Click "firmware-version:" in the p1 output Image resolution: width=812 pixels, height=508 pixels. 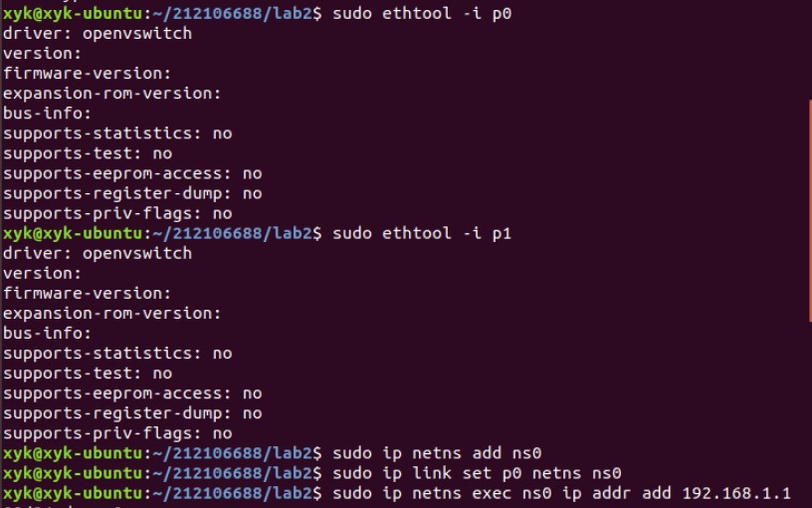(x=88, y=293)
